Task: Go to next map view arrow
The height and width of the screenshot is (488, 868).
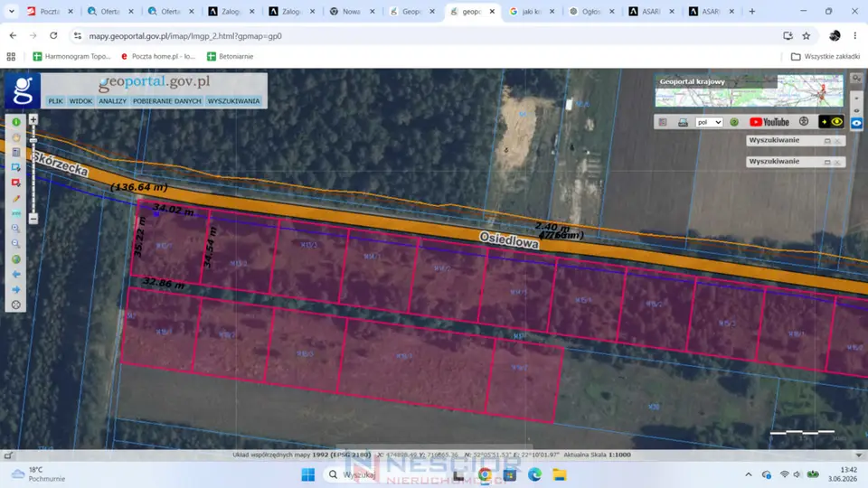Action: pyautogui.click(x=16, y=289)
